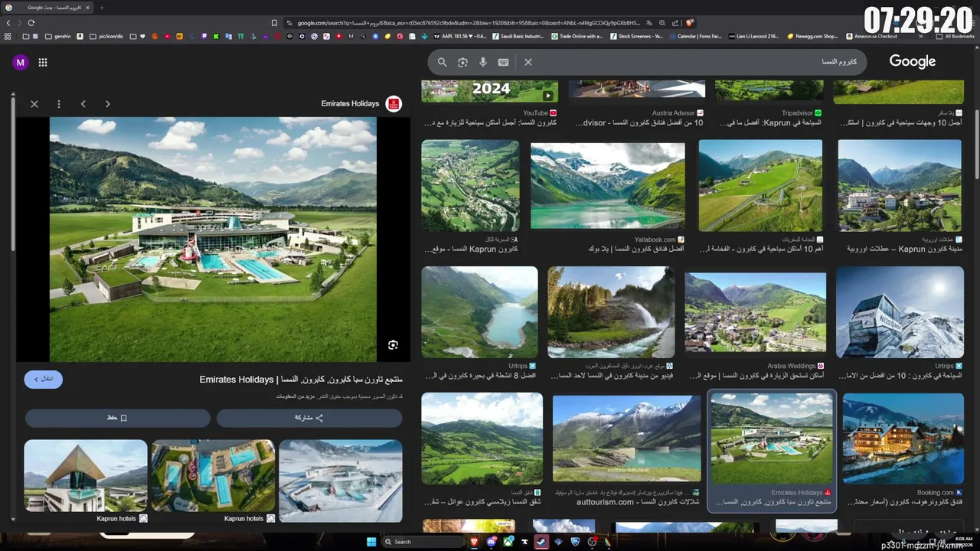
Task: Search inside image with Lens overlay icon
Action: click(393, 345)
